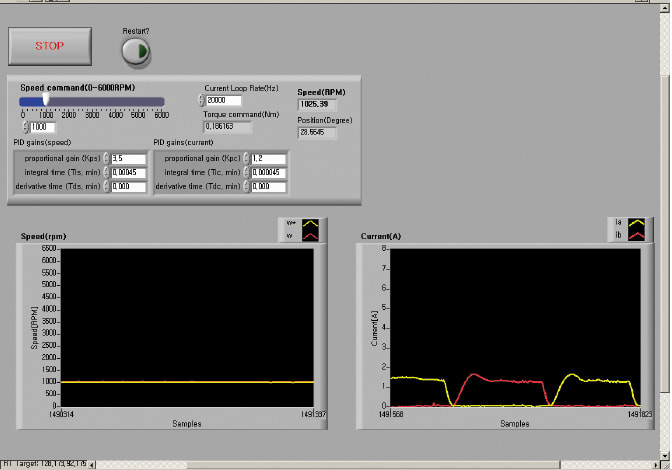Image resolution: width=672 pixels, height=470 pixels.
Task: Click the red ib plot legend icon
Action: click(x=636, y=235)
